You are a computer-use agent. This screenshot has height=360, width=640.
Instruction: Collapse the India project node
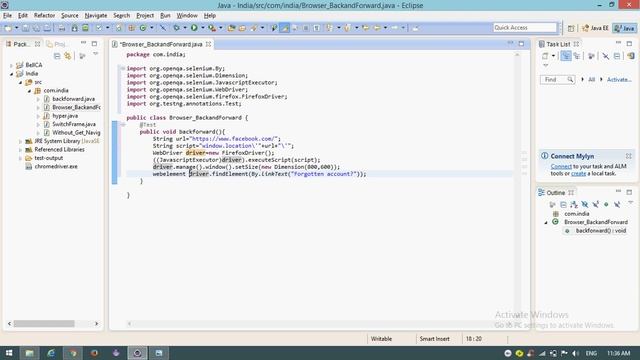(x=11, y=73)
